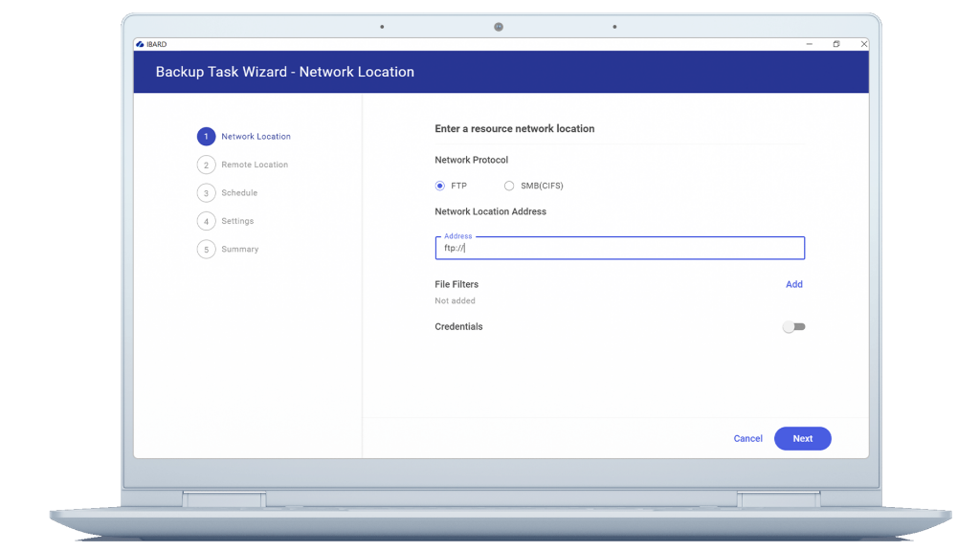
Task: Minimize the IBARD window
Action: click(810, 44)
